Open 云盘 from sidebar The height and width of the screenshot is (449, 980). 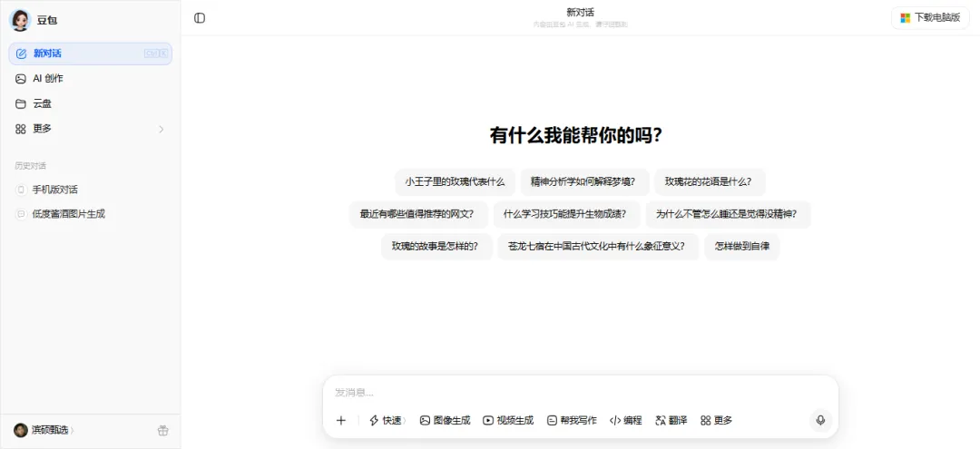point(90,103)
